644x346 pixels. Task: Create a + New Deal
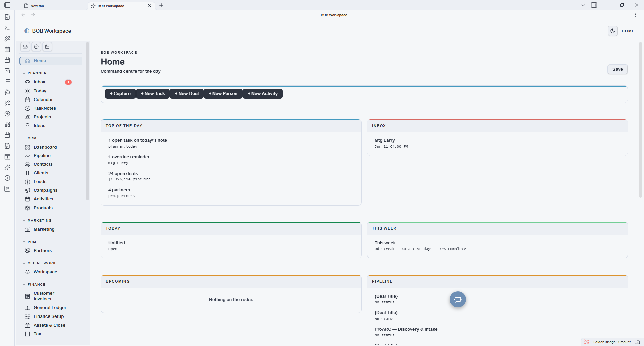click(x=187, y=94)
